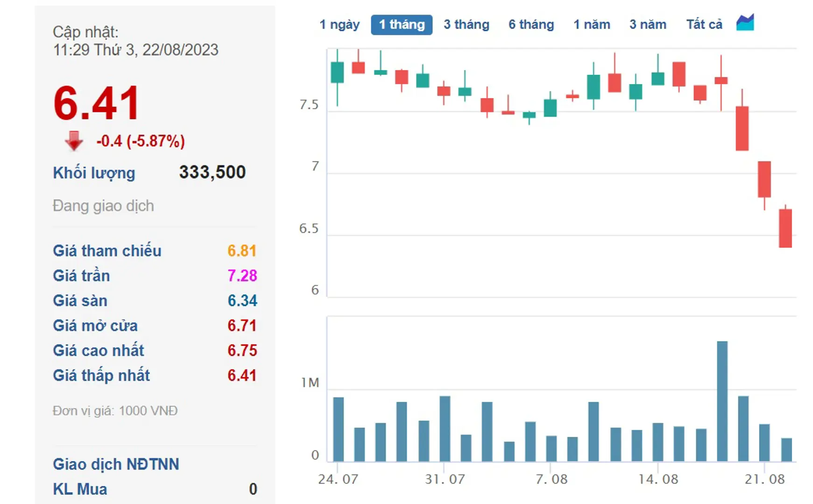The height and width of the screenshot is (504, 813).
Task: Switch chart to 1 ngày range
Action: point(339,25)
